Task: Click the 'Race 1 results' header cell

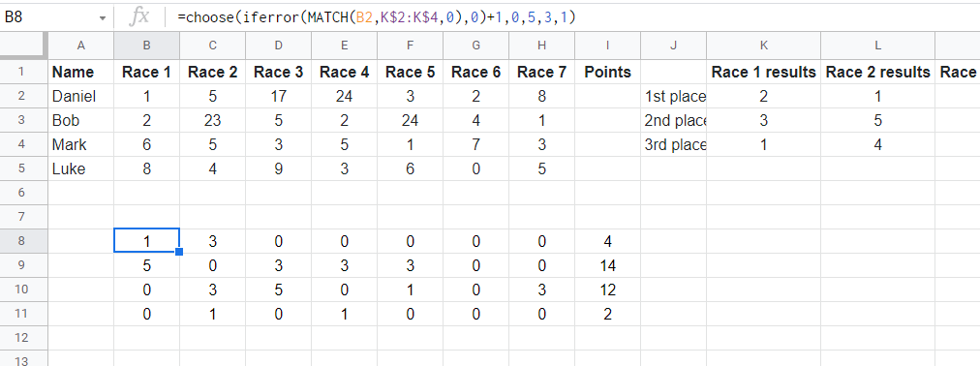Action: [x=764, y=72]
